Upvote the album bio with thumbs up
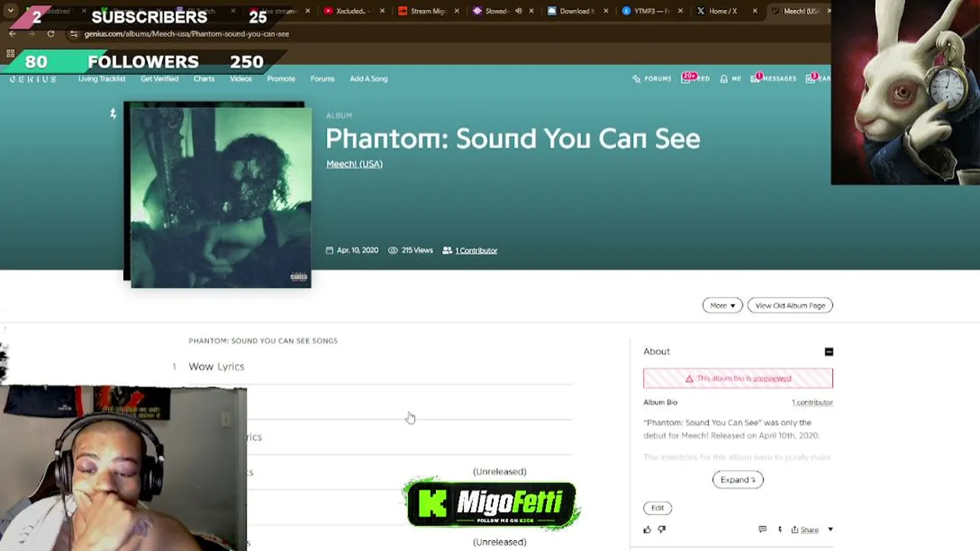The image size is (980, 551). coord(647,530)
